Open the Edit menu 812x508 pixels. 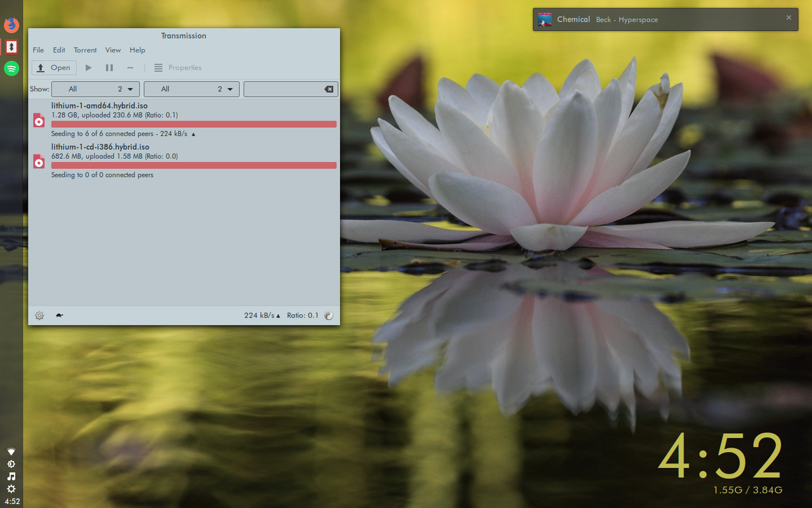coord(59,50)
